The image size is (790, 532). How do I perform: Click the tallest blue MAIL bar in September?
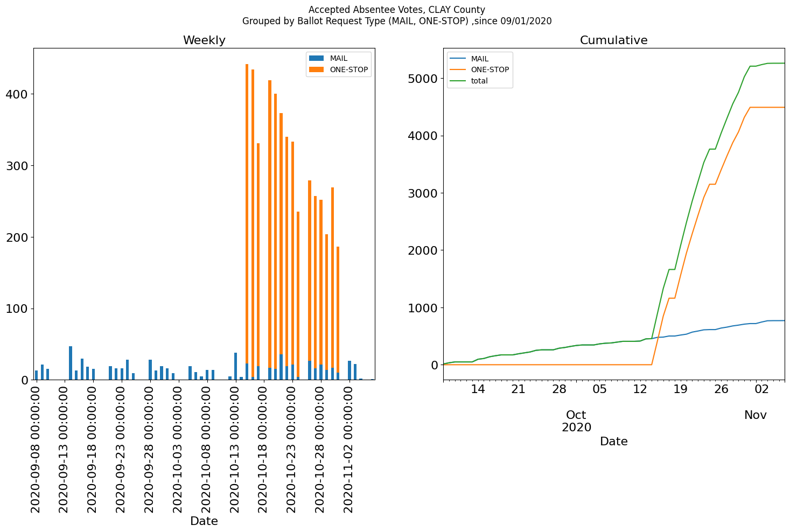click(x=71, y=363)
